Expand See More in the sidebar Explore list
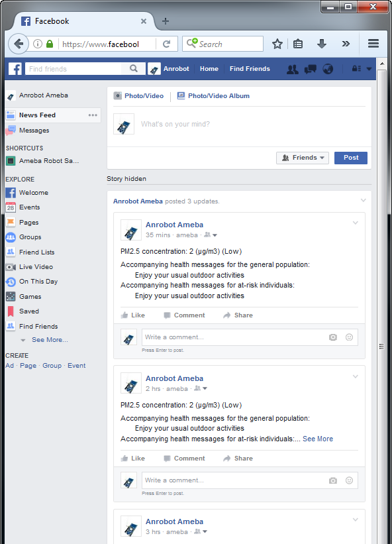392x544 pixels. tap(50, 340)
